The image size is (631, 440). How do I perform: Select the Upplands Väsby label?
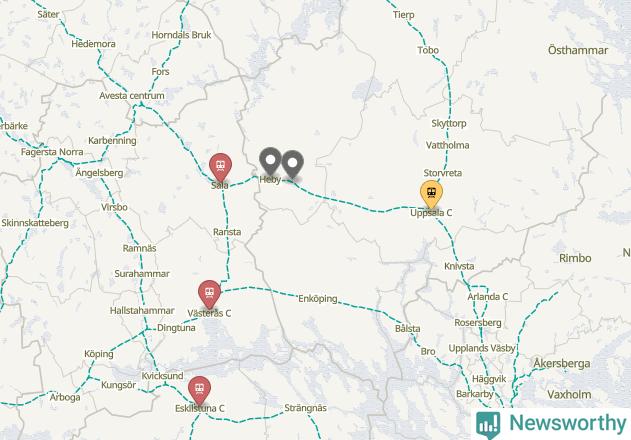click(482, 348)
